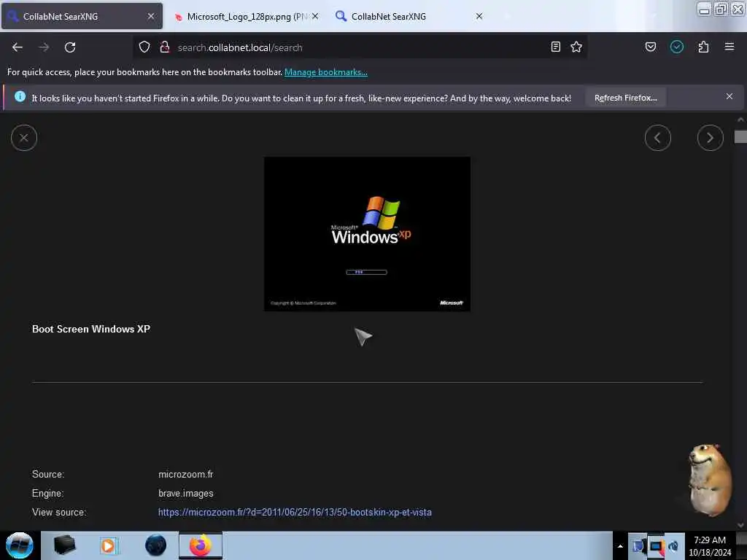Open the tracking protection shield
This screenshot has width=747, height=560.
click(144, 47)
